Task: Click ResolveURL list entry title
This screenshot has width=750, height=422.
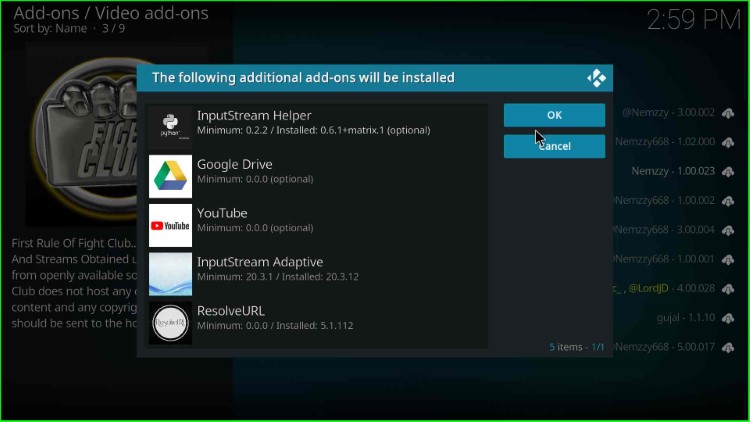Action: (x=231, y=311)
